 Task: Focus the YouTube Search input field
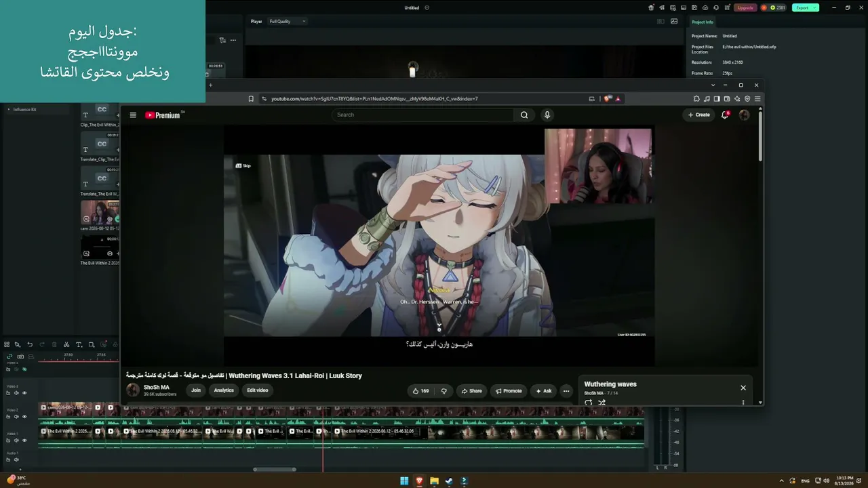(x=424, y=115)
